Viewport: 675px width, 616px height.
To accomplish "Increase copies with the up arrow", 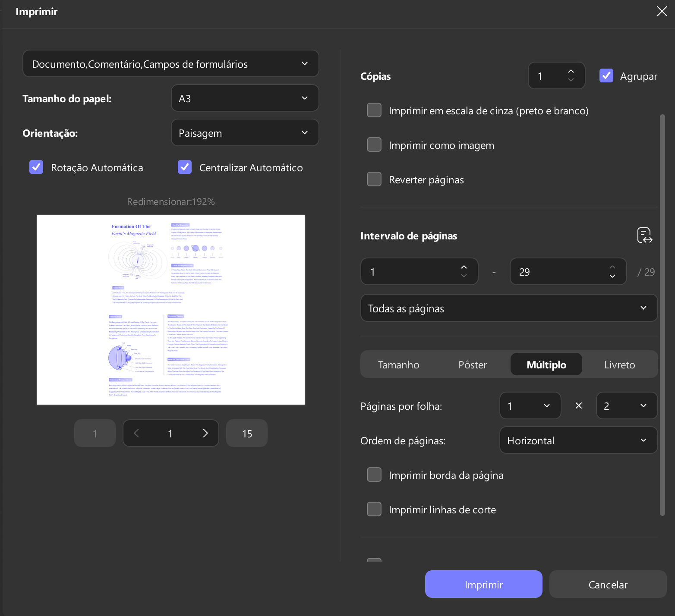I will point(571,71).
